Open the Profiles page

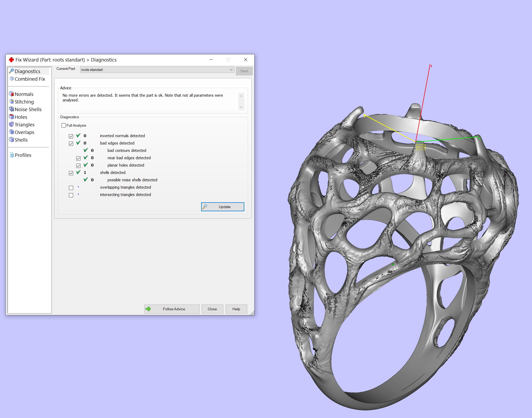click(x=22, y=155)
